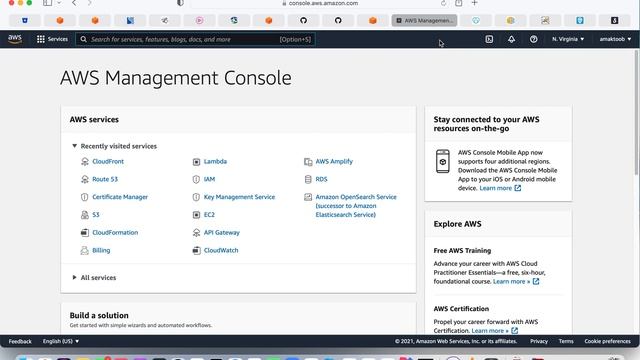This screenshot has height=360, width=640.
Task: Focus the services search field
Action: [195, 39]
